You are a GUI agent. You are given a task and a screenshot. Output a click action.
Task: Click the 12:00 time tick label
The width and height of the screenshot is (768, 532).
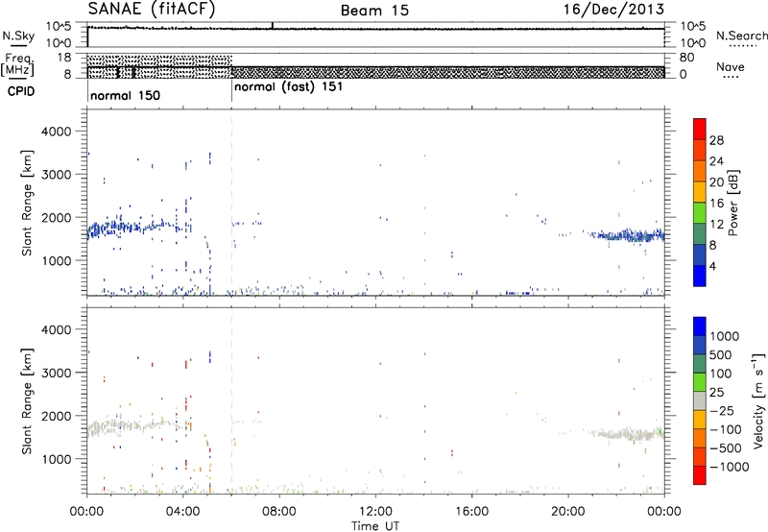(375, 512)
